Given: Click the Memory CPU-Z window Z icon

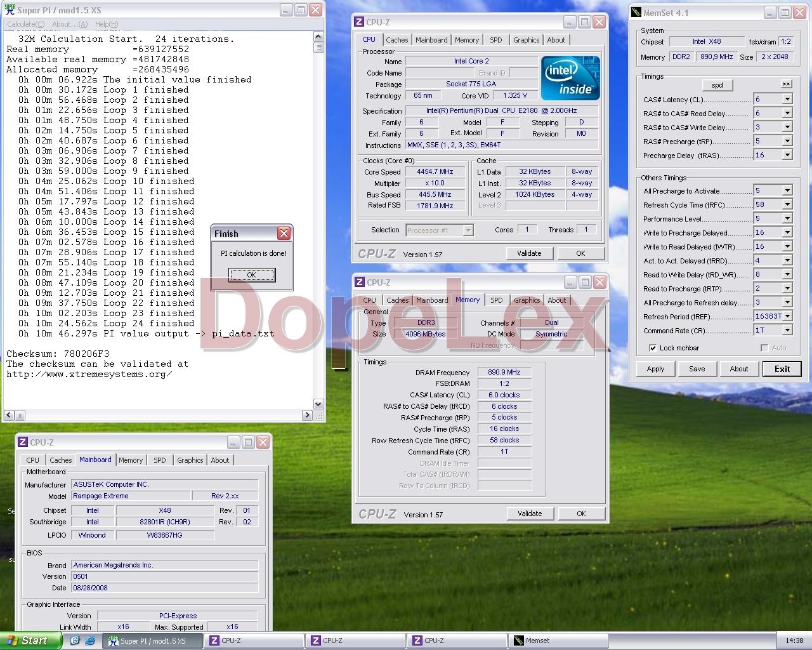Looking at the screenshot, I should click(360, 282).
